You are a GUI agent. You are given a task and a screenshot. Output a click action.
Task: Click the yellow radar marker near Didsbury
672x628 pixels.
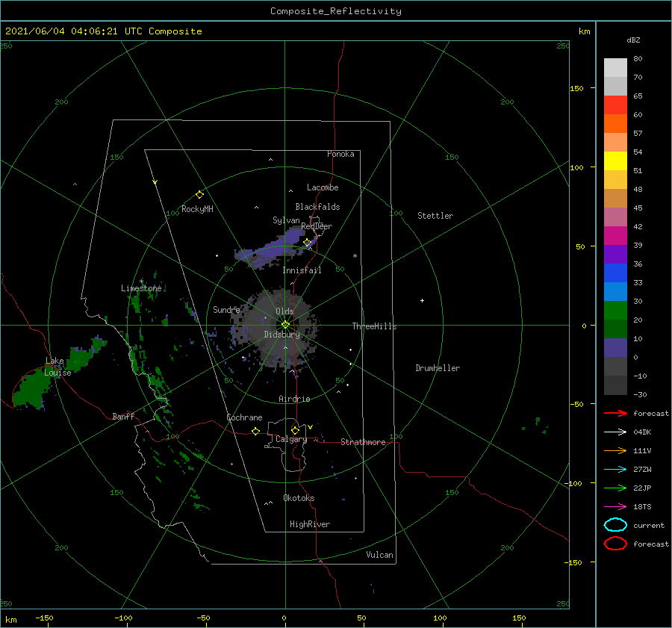[x=285, y=325]
